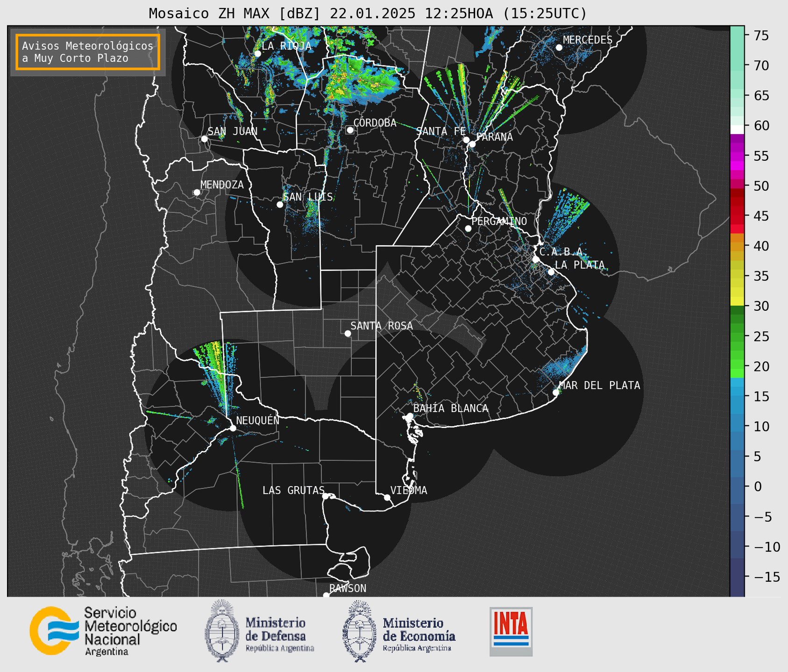Screen dimensions: 788x672
Task: Click the red 45 dBZ color band
Action: tap(737, 216)
